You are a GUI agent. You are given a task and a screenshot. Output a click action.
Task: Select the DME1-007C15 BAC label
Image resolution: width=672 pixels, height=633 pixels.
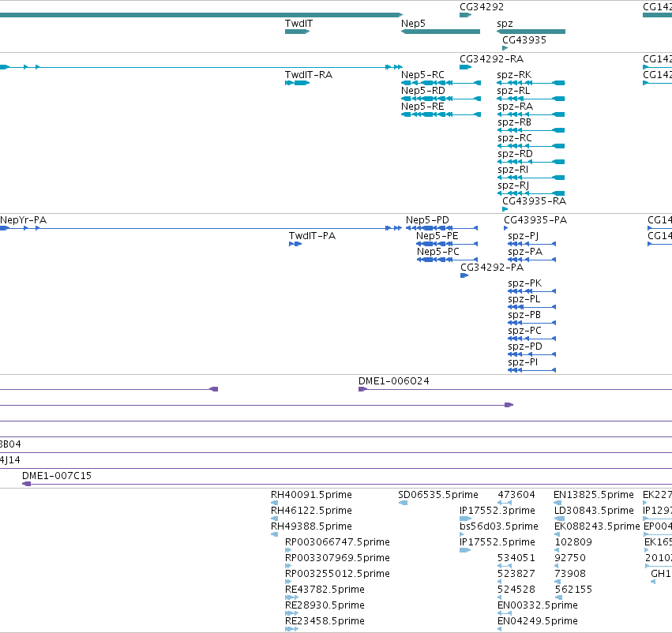[57, 475]
